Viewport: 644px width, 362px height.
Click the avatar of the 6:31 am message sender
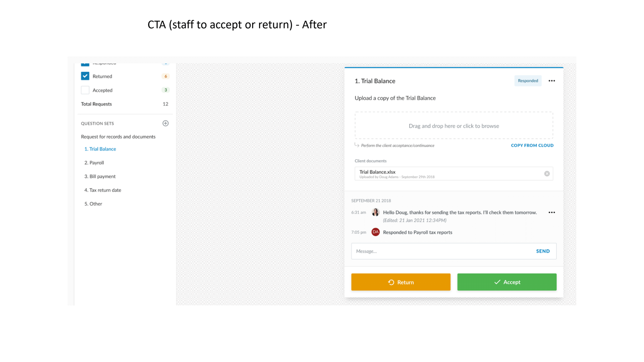pyautogui.click(x=375, y=212)
